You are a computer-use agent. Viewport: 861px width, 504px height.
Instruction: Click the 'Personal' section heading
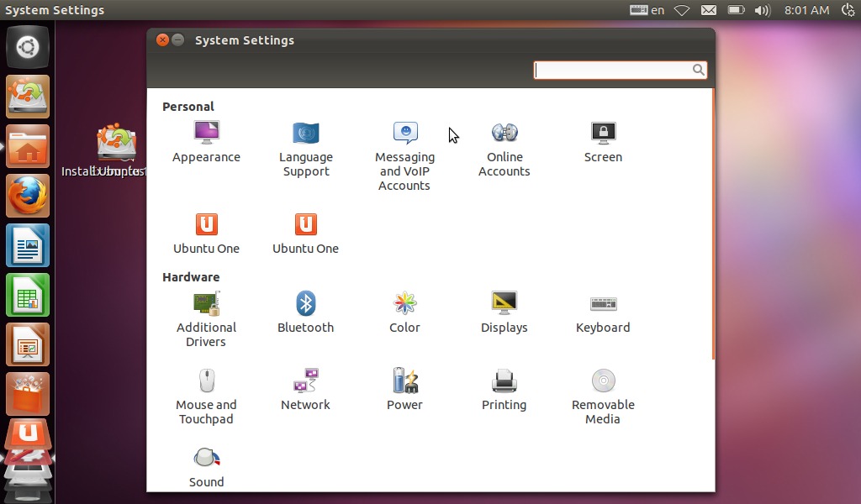188,107
